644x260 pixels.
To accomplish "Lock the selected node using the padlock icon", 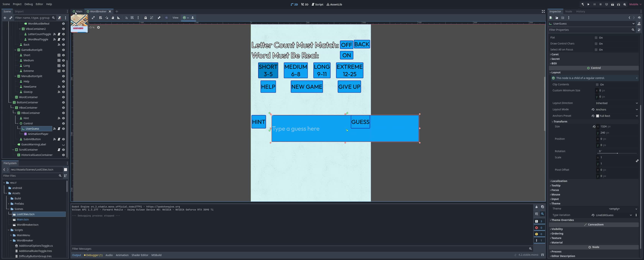I will 146,17.
